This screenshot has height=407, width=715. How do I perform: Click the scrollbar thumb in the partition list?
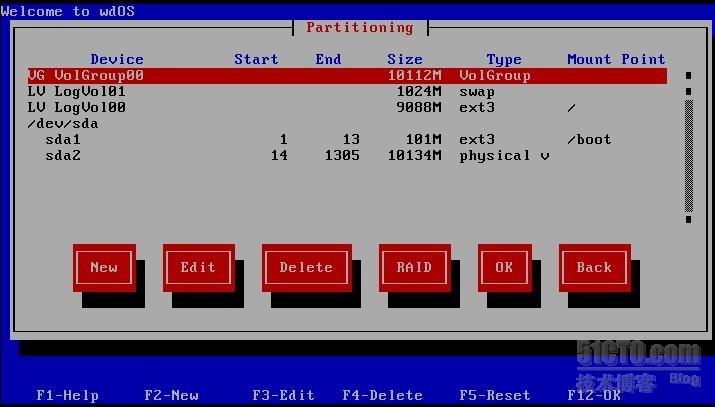click(x=689, y=156)
